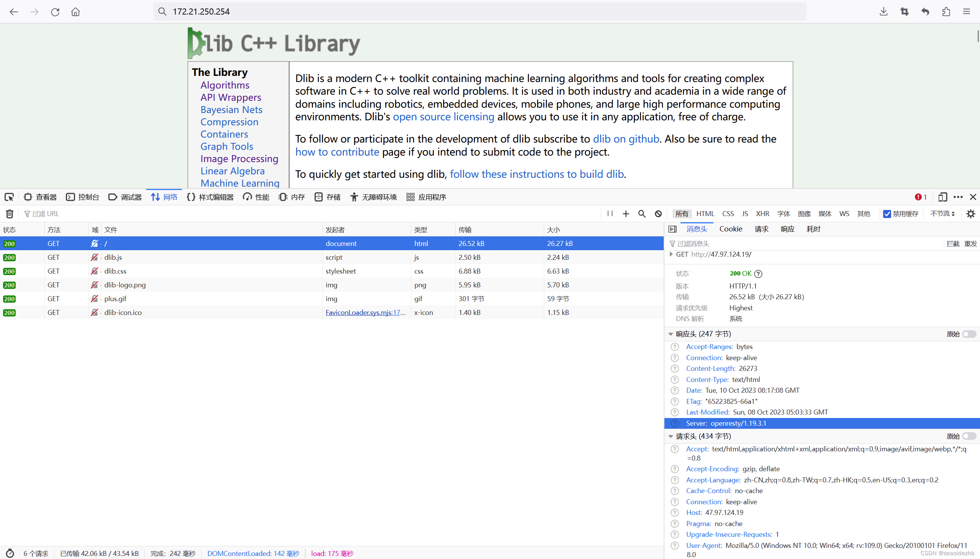Click insecure lock icon for dlib.js

(x=94, y=257)
